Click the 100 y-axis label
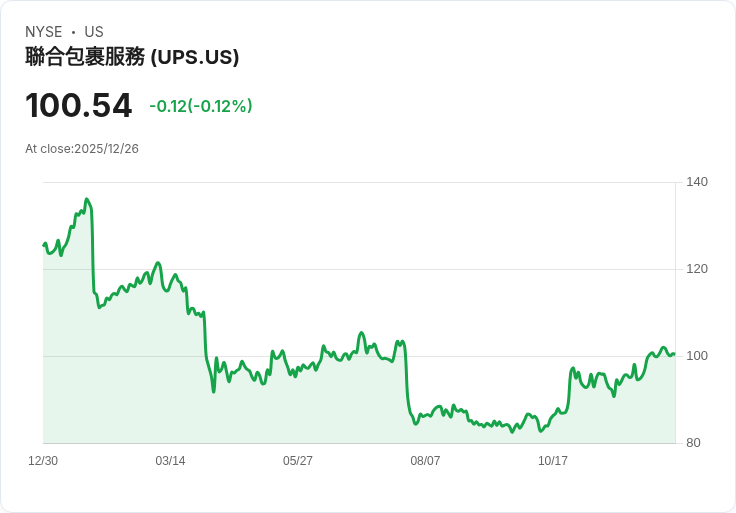Image resolution: width=736 pixels, height=513 pixels. 697,356
